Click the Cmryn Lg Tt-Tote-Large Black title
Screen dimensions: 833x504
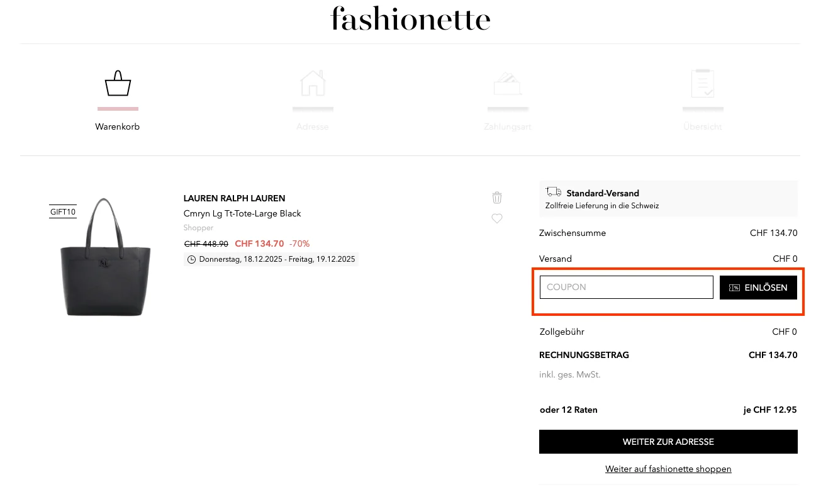[x=242, y=213]
